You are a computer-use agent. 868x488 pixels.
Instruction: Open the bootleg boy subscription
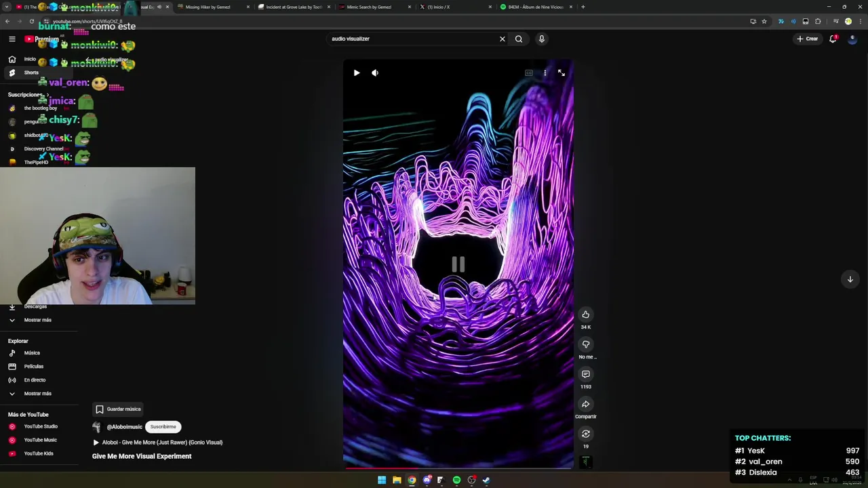pos(39,108)
